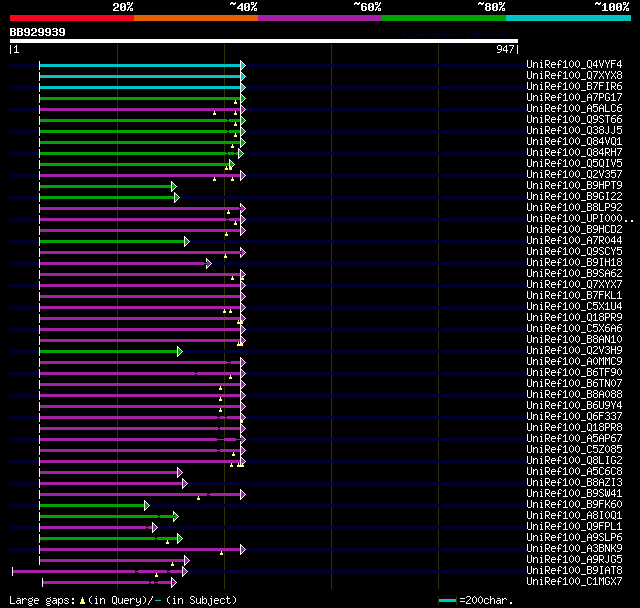
Task: Click UniRef100_Q6F337 label
Action: point(574,417)
